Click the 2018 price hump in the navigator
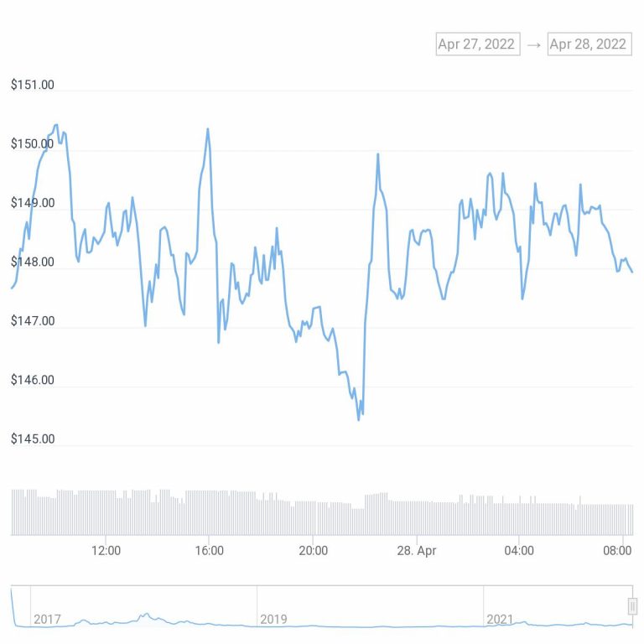The image size is (644, 644). pos(146,615)
